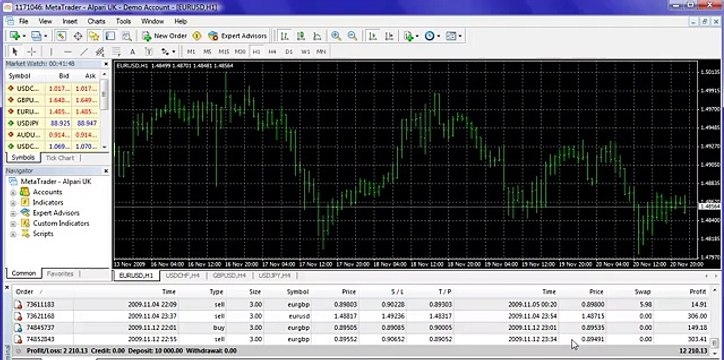
Task: Click the Zoom Out magnifier icon
Action: [352, 36]
